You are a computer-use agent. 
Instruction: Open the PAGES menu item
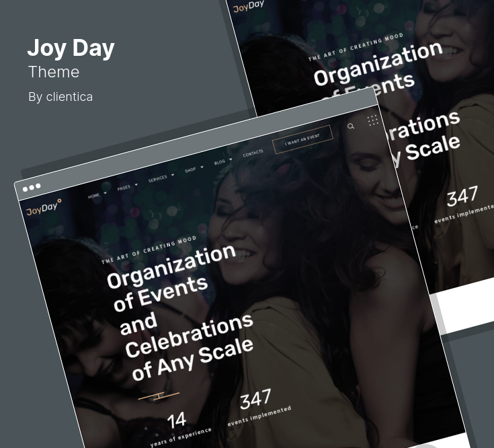124,188
